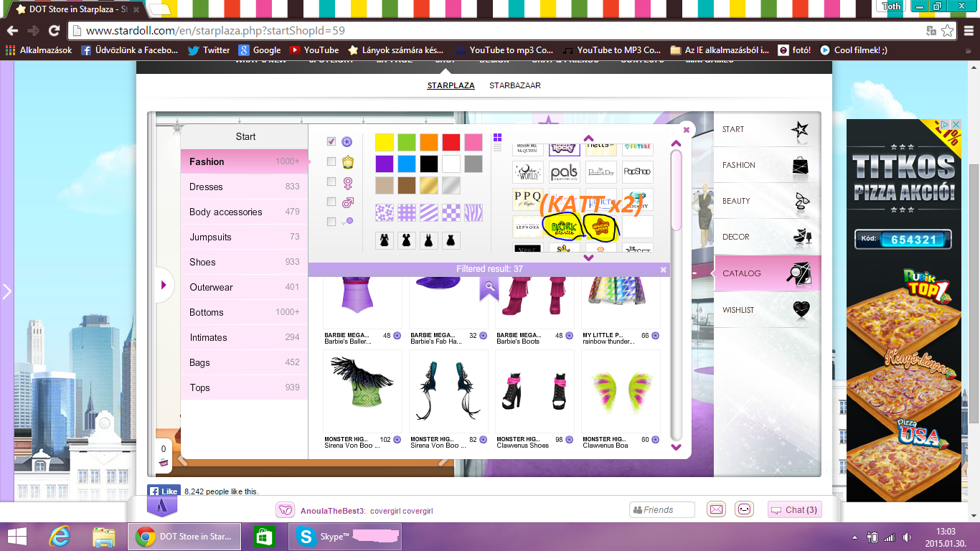This screenshot has height=551, width=980.
Task: Check the Royalty crown filter checkbox
Action: pos(331,161)
